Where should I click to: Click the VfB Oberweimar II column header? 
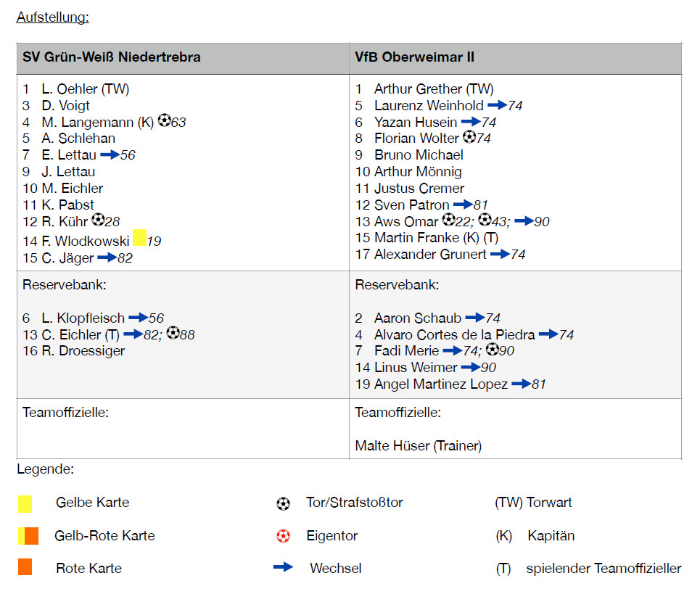coord(415,57)
